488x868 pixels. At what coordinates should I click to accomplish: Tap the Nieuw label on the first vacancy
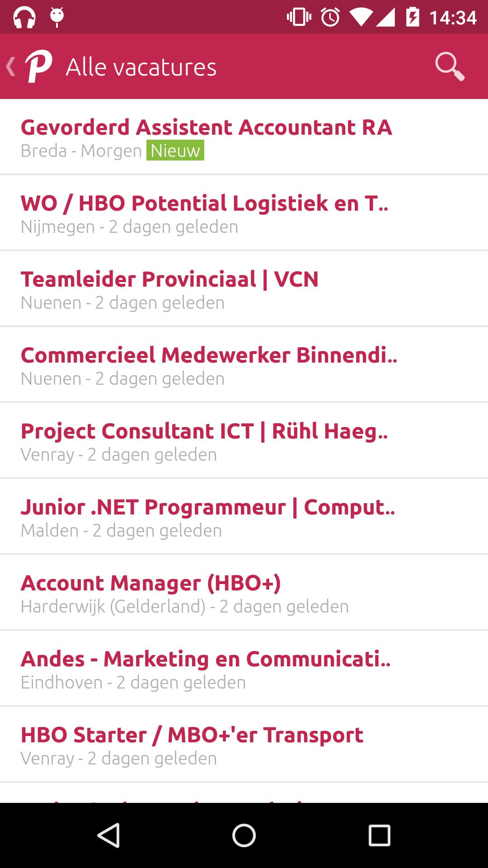coord(175,151)
